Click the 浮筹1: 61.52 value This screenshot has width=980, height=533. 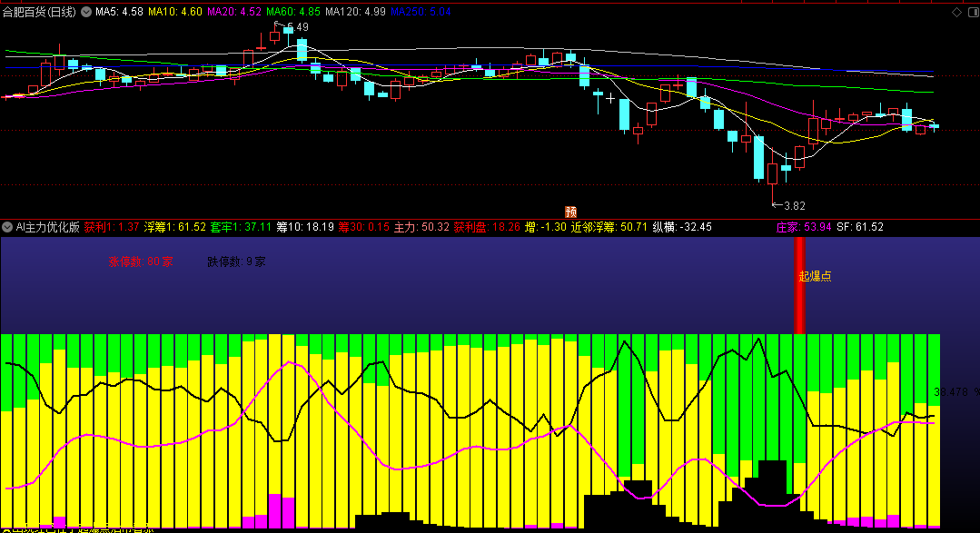coord(175,227)
